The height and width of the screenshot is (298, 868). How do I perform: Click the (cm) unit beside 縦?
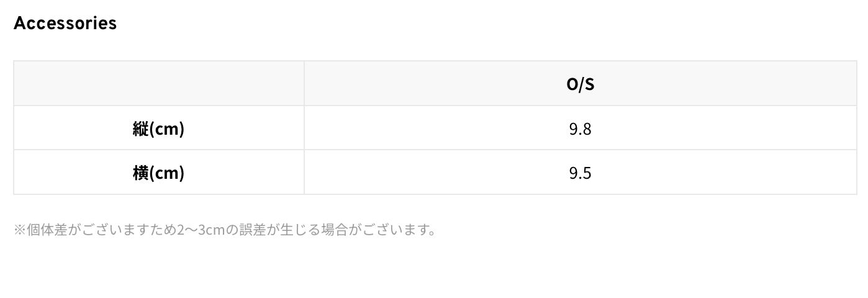click(x=166, y=129)
